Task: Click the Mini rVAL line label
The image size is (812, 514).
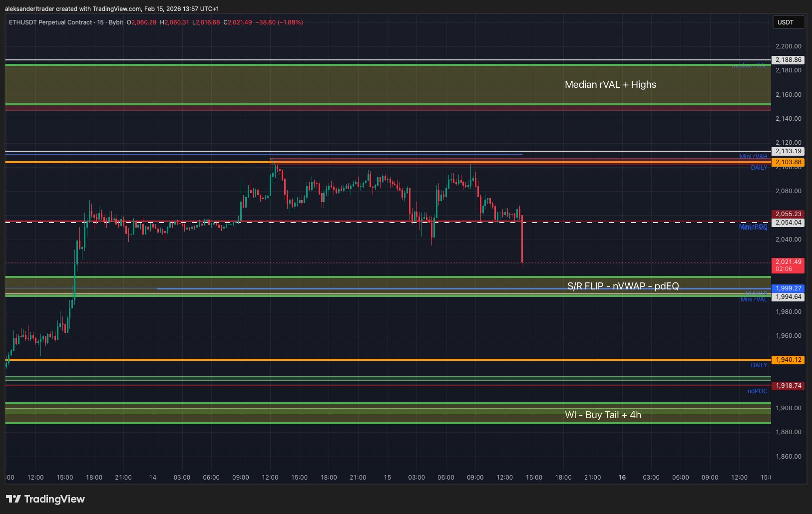Action: coord(754,299)
